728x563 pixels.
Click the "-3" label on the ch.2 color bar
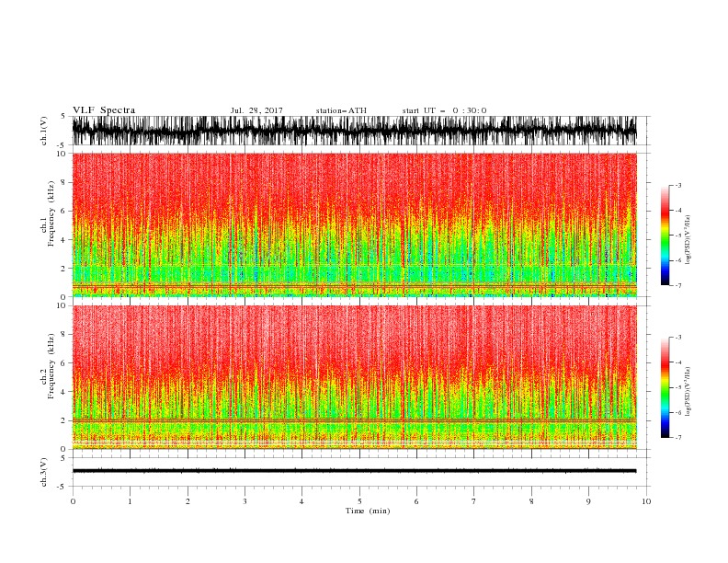click(x=677, y=338)
